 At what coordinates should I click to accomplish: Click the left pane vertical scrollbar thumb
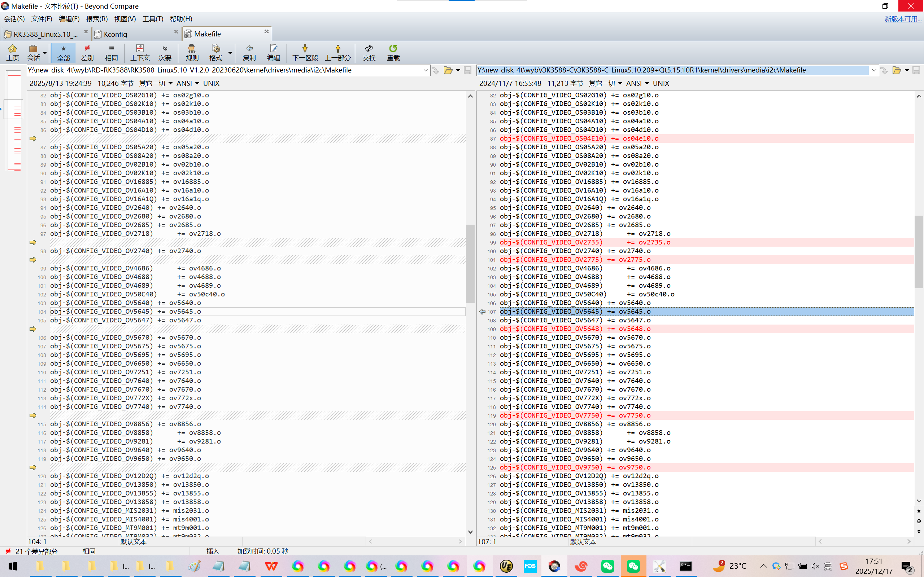(x=470, y=263)
